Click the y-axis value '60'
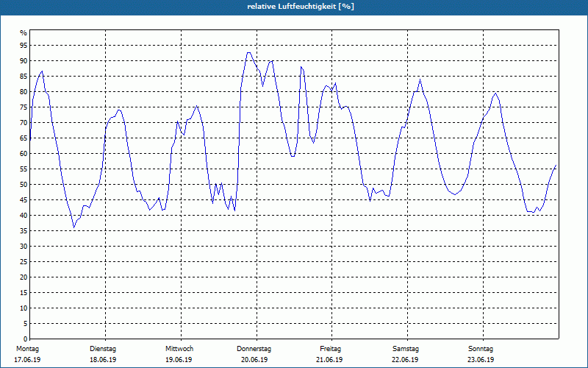This screenshot has height=368, width=588. pos(24,154)
